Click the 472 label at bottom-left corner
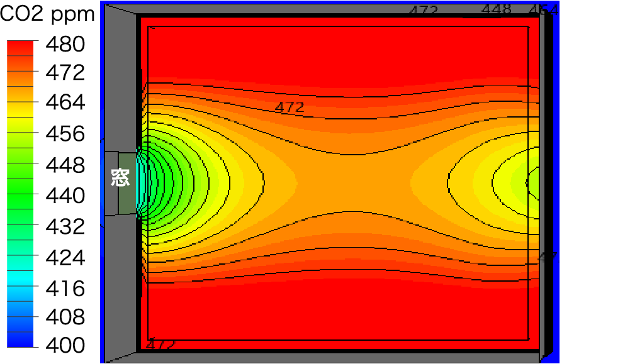 [x=160, y=345]
